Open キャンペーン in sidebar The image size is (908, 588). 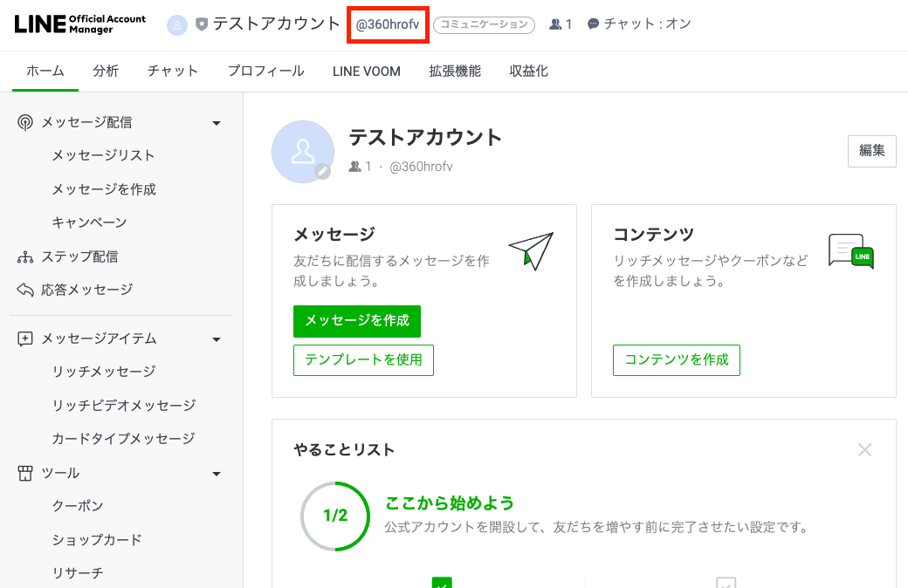click(90, 222)
